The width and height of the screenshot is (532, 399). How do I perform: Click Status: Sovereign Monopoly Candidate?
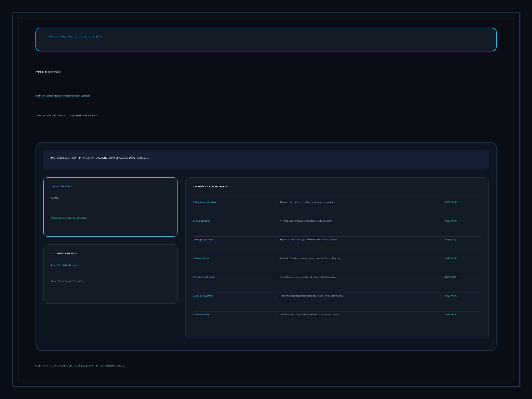pos(69,218)
